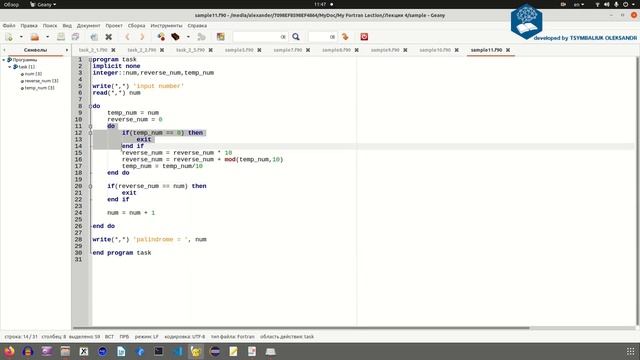The width and height of the screenshot is (640, 360).
Task: Jump to entered line with the arrow icon
Action: pyautogui.click(x=345, y=37)
